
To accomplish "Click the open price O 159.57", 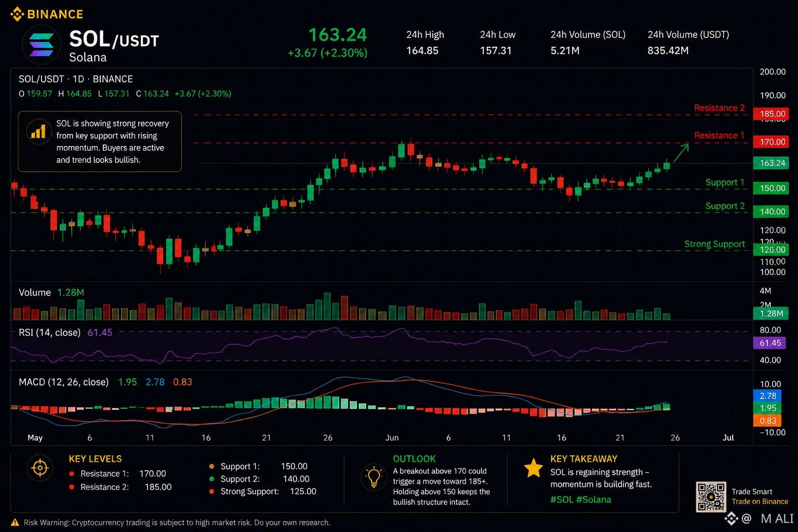I will coord(35,94).
